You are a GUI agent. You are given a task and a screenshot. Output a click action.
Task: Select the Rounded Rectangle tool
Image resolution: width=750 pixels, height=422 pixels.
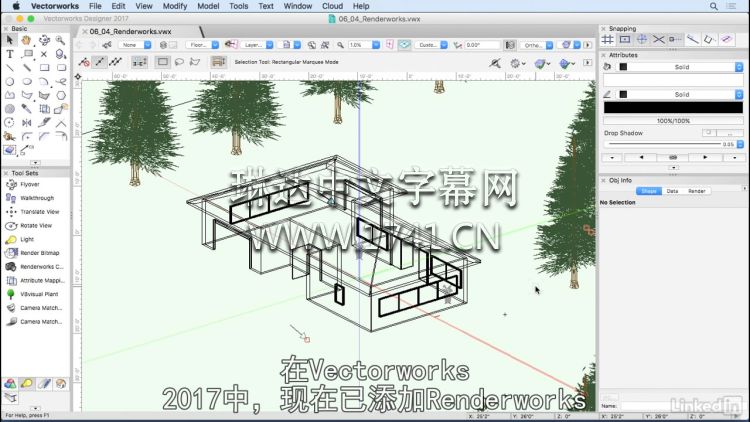tap(61, 68)
